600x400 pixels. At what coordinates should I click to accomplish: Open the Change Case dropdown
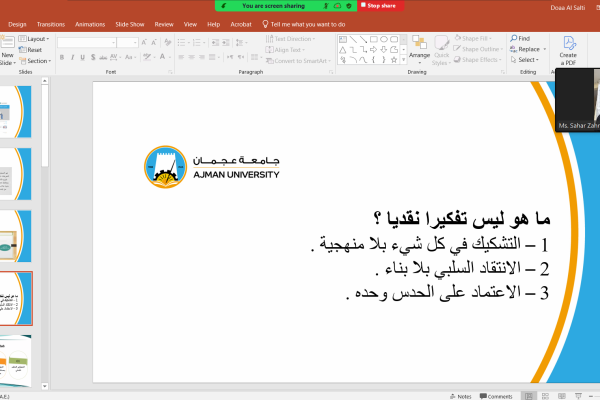(x=130, y=57)
